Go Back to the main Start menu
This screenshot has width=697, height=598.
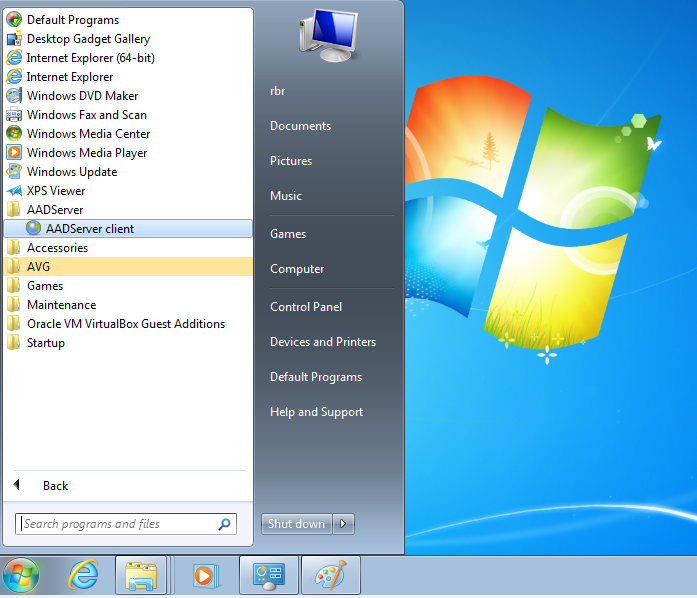(55, 486)
